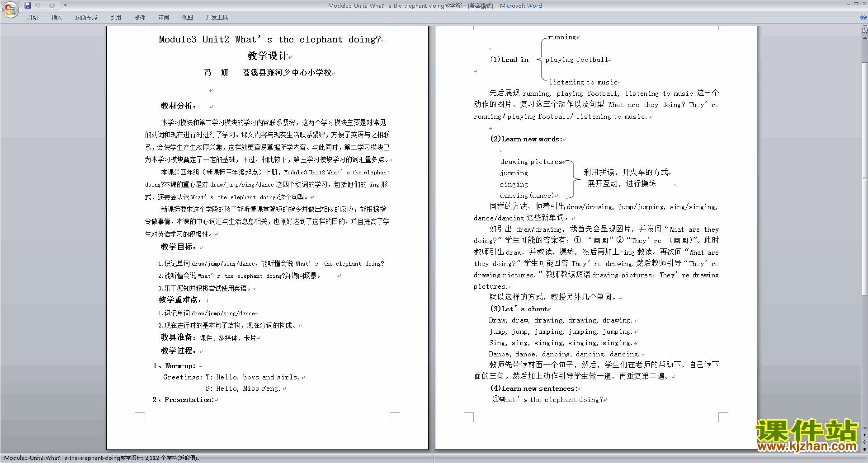Click the 'jumping' list entry
This screenshot has width=868, height=463.
pyautogui.click(x=514, y=173)
